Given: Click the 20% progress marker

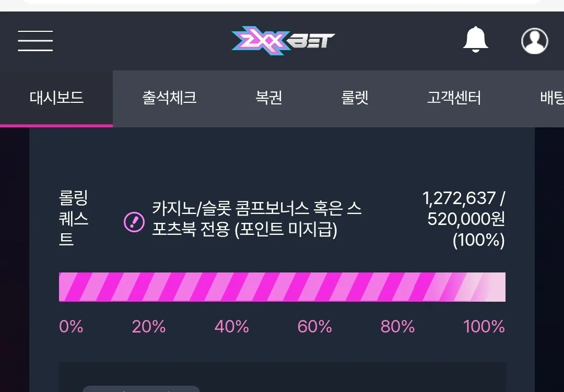Looking at the screenshot, I should click(148, 327).
